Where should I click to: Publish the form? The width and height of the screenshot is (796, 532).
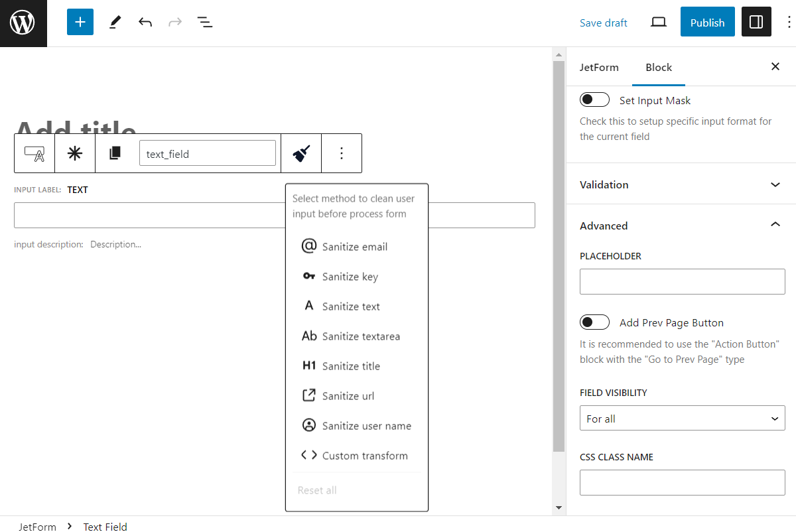707,22
